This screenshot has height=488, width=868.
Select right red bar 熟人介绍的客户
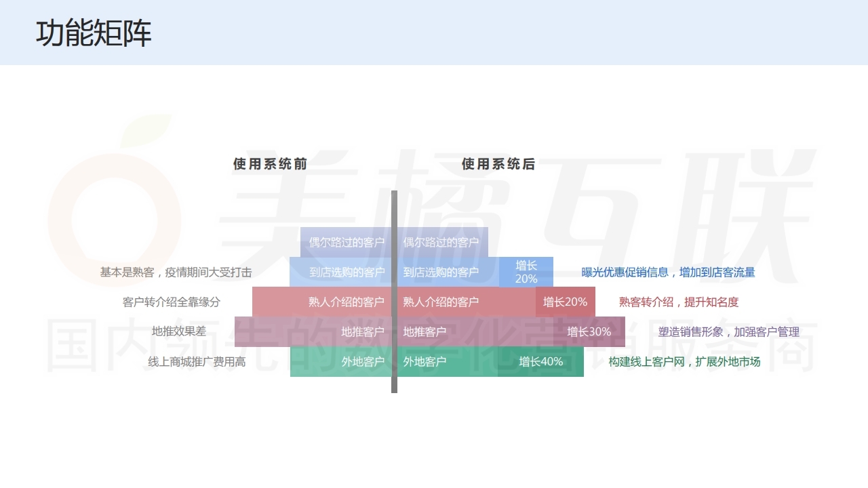(x=467, y=302)
